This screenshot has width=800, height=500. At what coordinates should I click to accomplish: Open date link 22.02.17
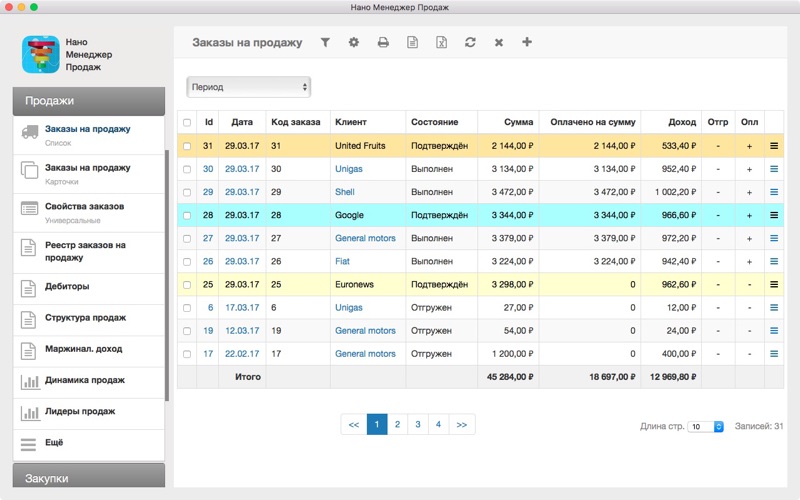[x=242, y=354]
